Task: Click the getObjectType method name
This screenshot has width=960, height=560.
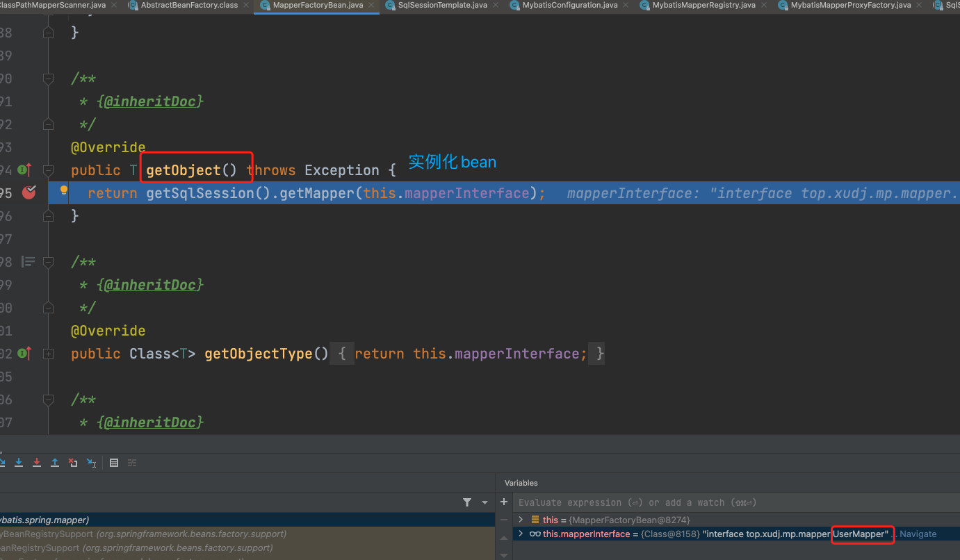Action: click(258, 354)
